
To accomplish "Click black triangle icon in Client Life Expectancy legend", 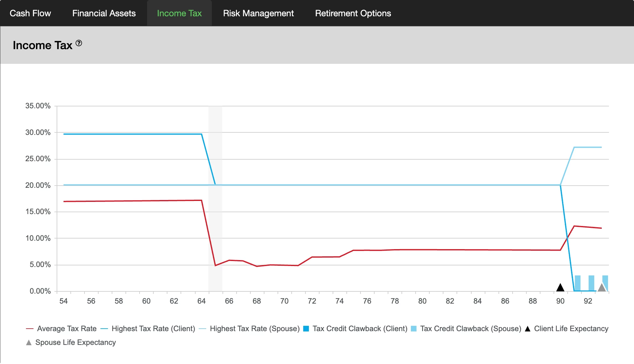I will point(528,329).
